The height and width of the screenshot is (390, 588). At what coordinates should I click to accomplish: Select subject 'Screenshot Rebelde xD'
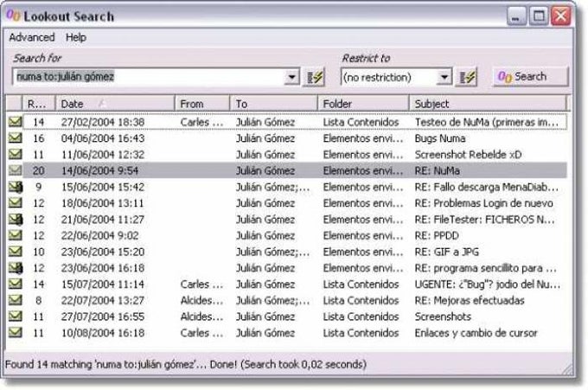[468, 155]
